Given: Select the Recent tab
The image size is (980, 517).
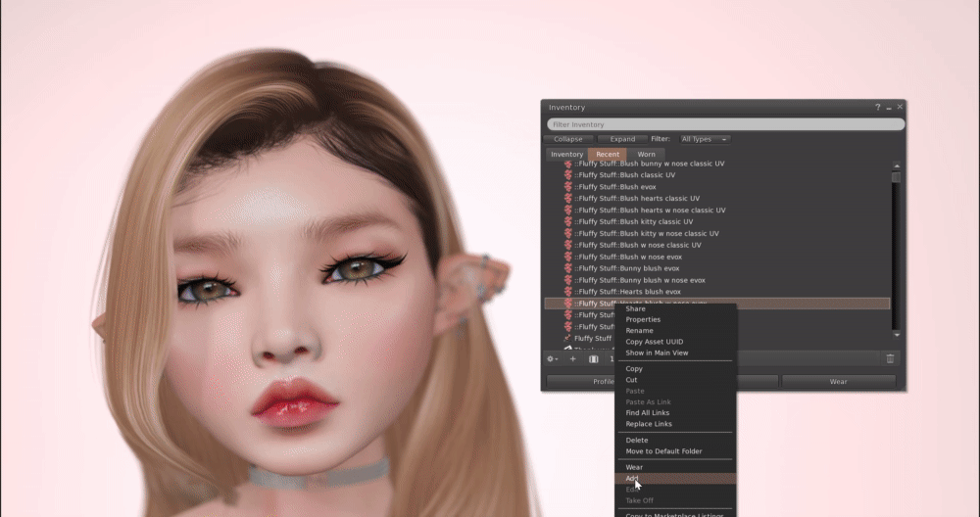Looking at the screenshot, I should click(x=608, y=155).
